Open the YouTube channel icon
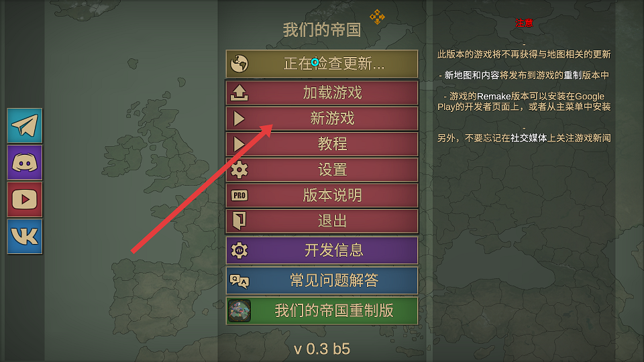 [x=25, y=200]
